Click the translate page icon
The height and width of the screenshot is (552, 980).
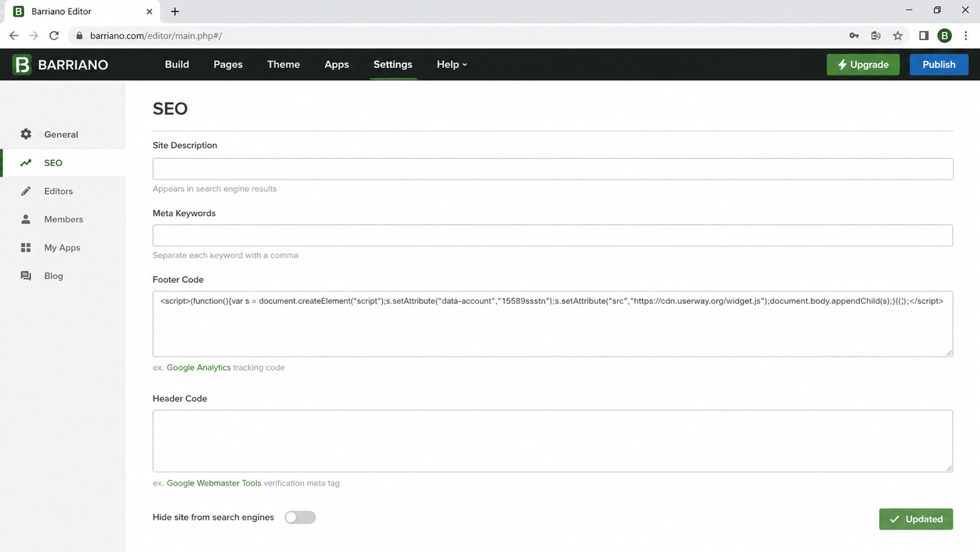876,36
